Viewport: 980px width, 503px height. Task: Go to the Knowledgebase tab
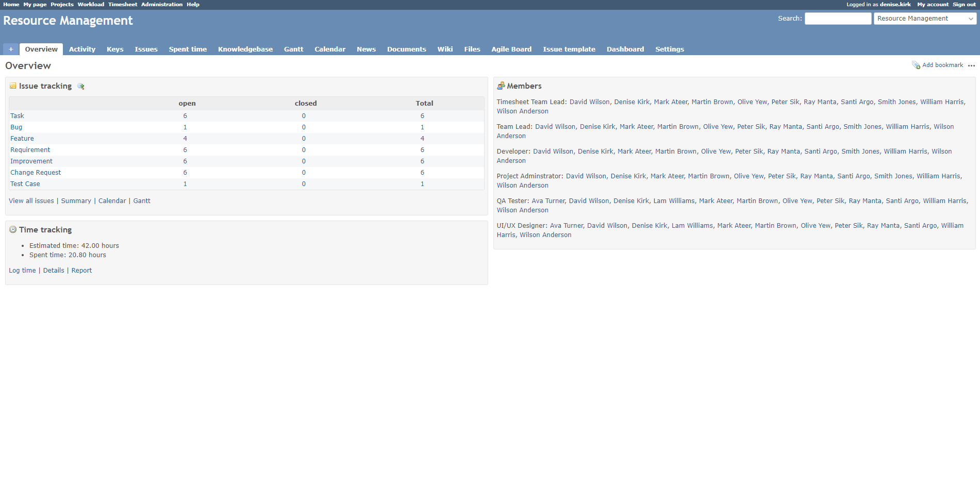[x=245, y=49]
